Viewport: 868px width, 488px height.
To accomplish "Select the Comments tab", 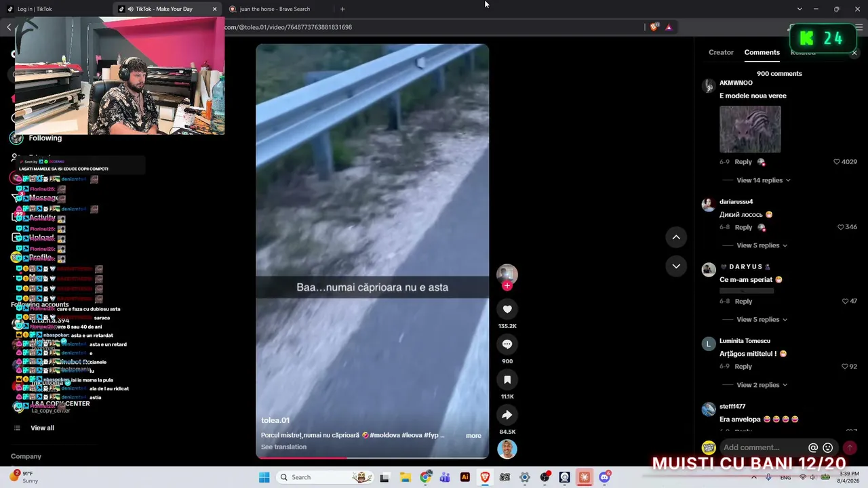I will 762,52.
